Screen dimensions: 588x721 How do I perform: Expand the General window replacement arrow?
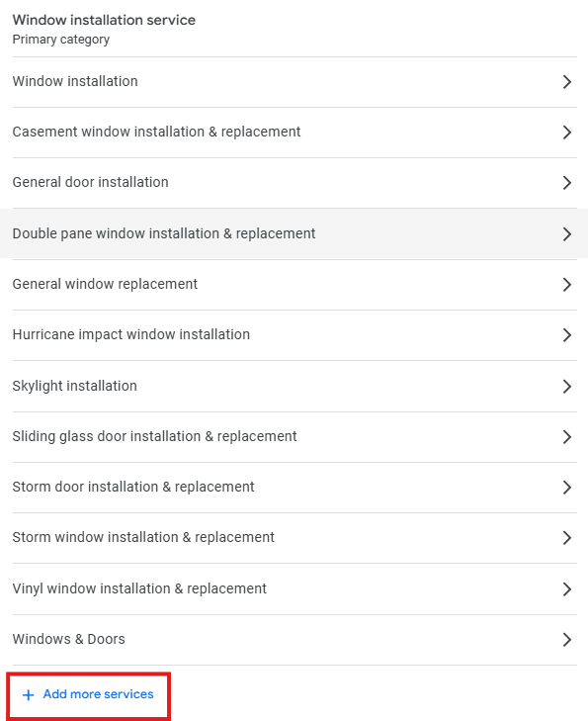567,285
